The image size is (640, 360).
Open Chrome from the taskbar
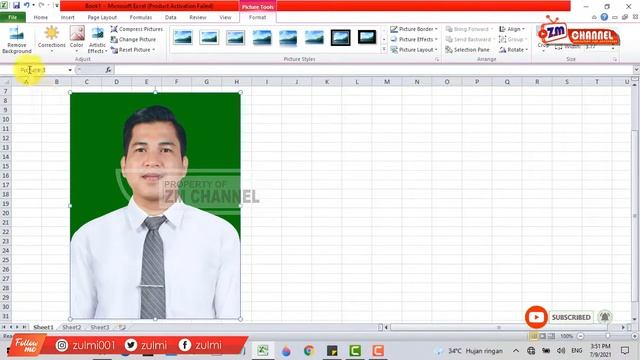[309, 350]
